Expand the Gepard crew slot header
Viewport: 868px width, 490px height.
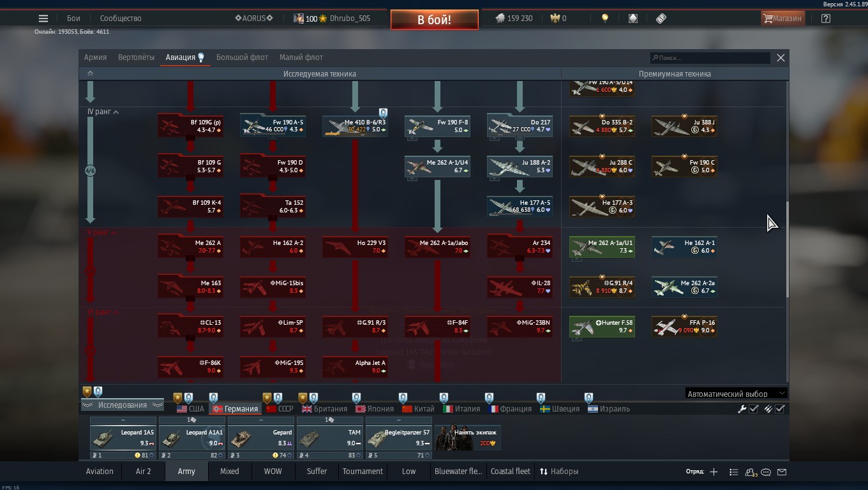coord(261,420)
